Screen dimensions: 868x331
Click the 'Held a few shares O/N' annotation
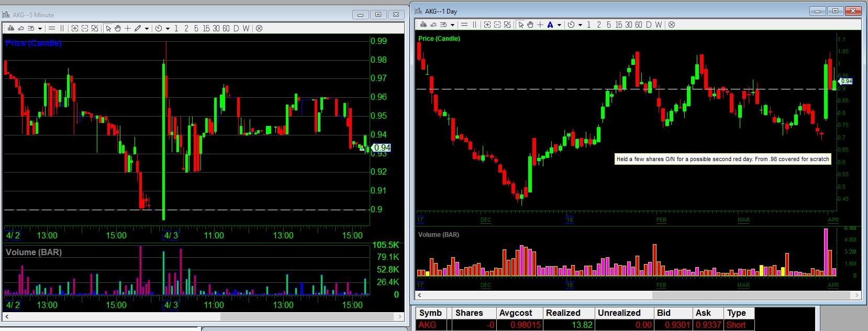click(723, 159)
